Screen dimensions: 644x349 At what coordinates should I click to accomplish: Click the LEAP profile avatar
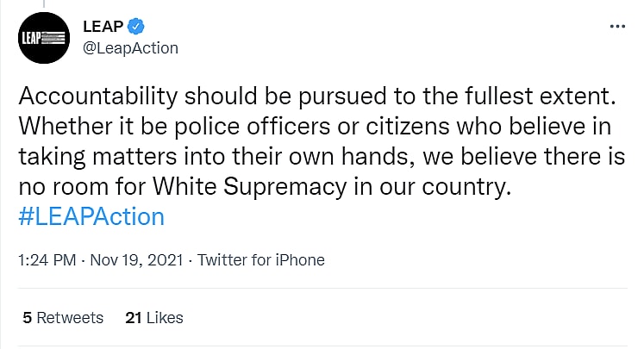click(x=43, y=37)
